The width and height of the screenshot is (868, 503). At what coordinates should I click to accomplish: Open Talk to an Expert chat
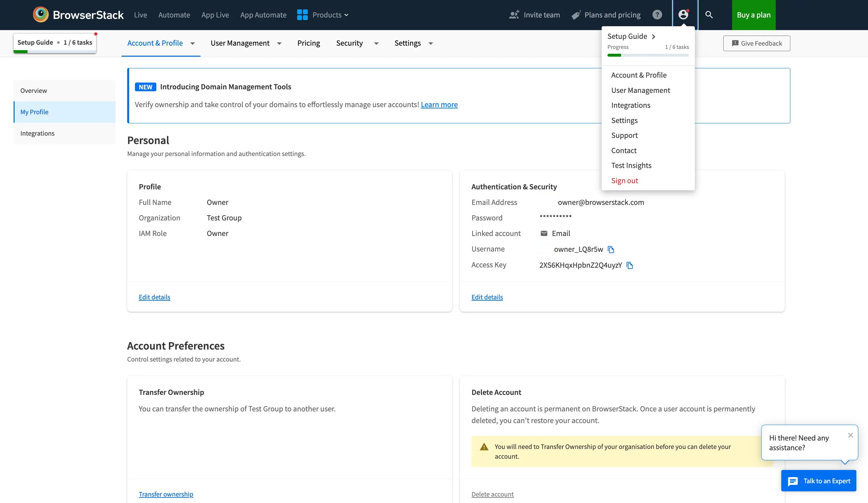click(x=818, y=481)
